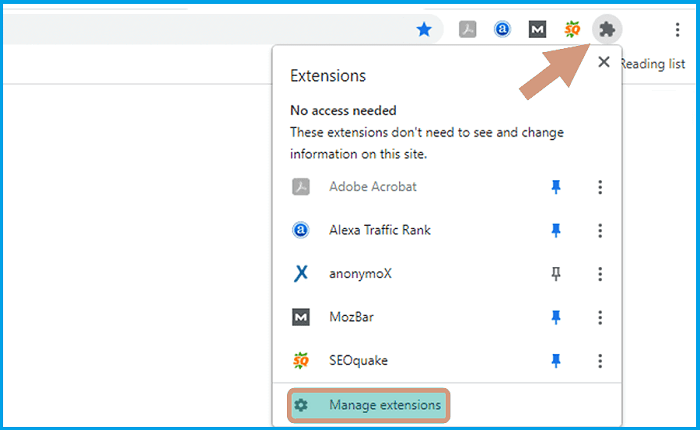Unpin Alexa Traffic Rank from toolbar
The image size is (700, 430).
coord(556,230)
